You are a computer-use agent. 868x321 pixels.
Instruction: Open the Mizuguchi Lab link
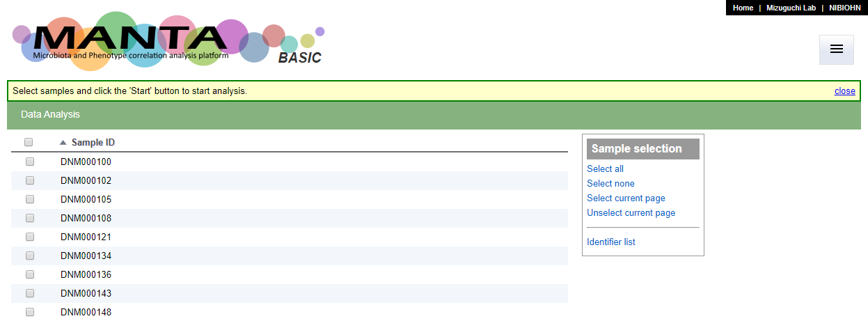point(791,8)
